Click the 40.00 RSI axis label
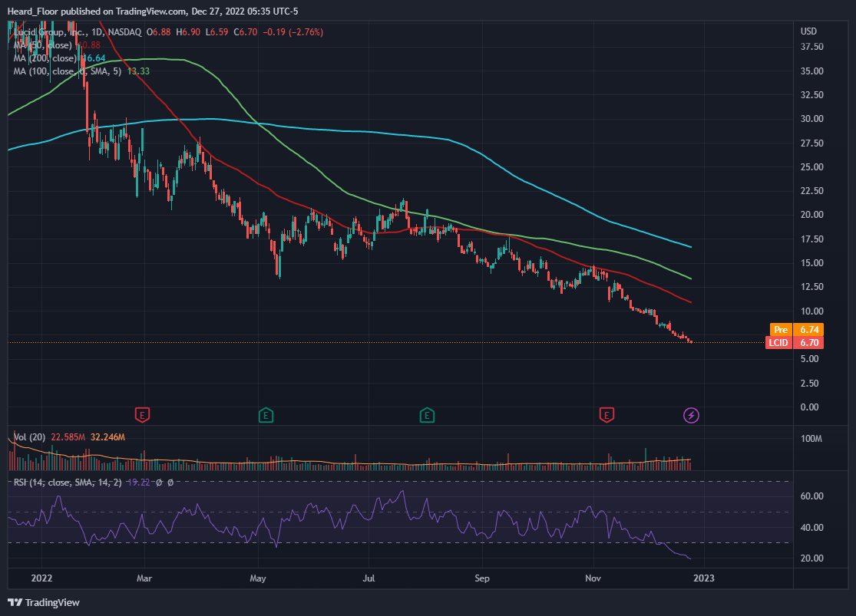This screenshot has width=856, height=616. click(x=811, y=528)
